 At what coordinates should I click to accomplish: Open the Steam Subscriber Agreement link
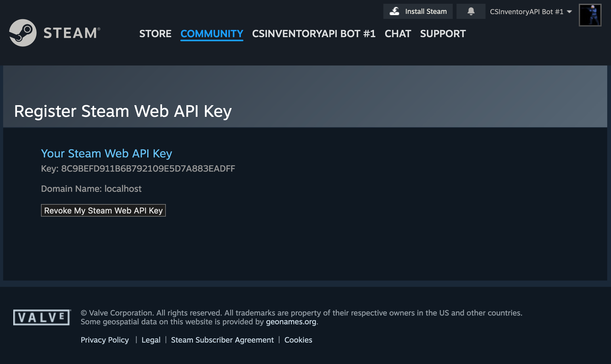222,340
